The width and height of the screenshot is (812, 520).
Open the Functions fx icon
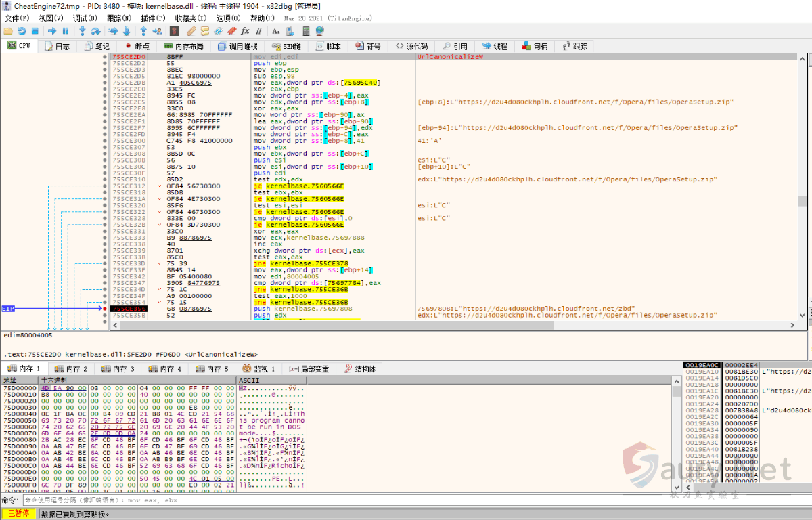click(245, 31)
